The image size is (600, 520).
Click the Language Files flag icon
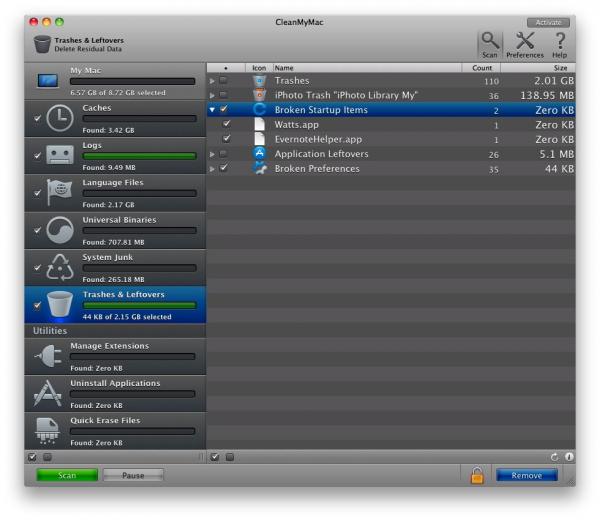point(59,191)
